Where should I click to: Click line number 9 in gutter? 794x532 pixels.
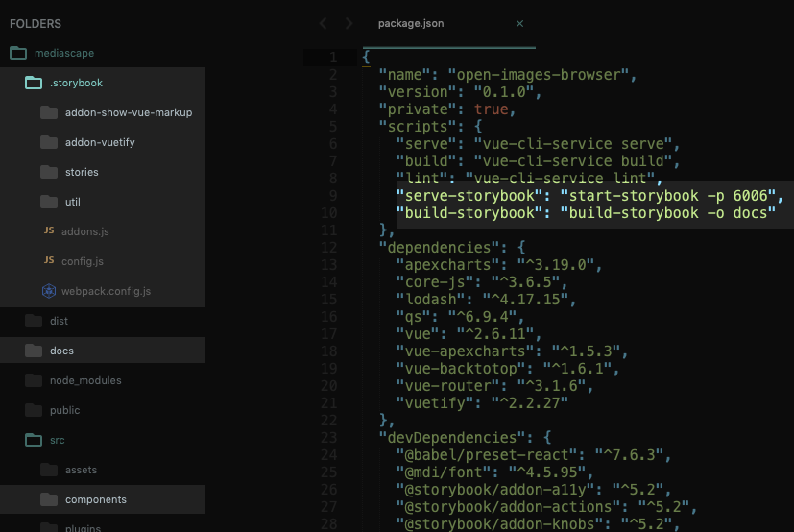pyautogui.click(x=333, y=196)
